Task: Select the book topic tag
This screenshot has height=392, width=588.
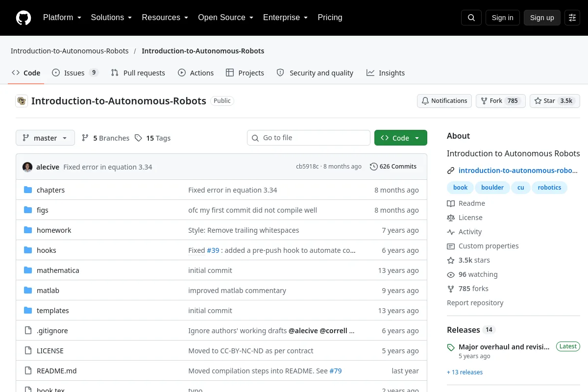Action: (460, 187)
